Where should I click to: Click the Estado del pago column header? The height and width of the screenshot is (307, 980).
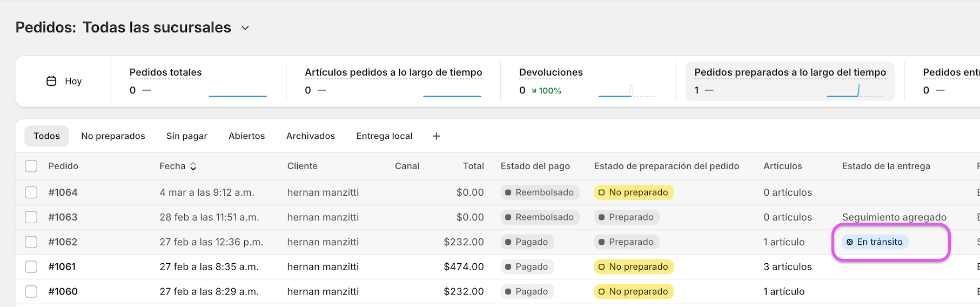tap(535, 166)
